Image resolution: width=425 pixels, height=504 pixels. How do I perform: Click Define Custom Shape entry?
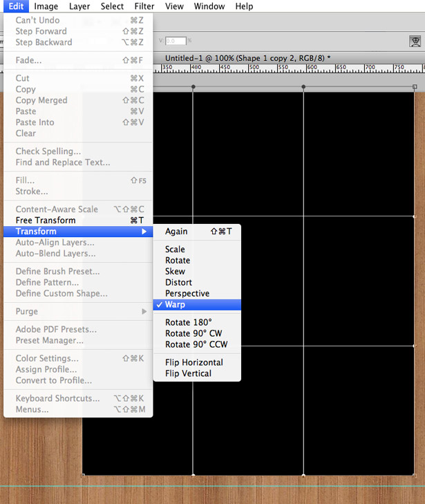pos(78,293)
